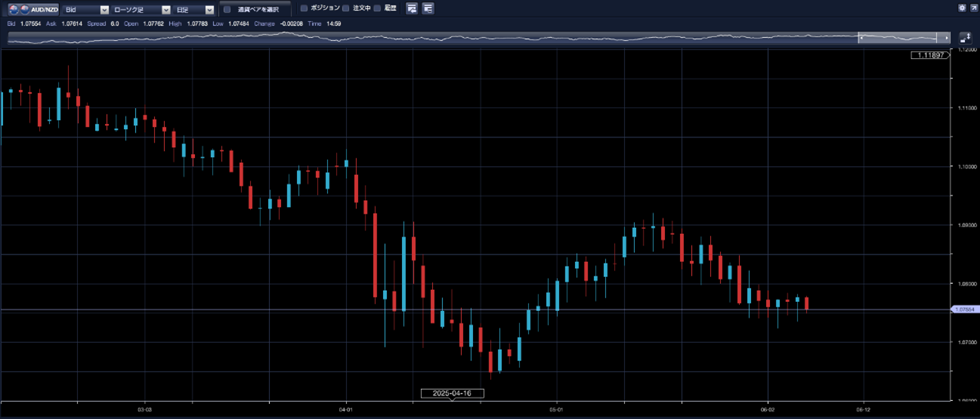Screen dimensions: 980x419
Task: Click the Open value 1.07762
Action: (x=153, y=23)
